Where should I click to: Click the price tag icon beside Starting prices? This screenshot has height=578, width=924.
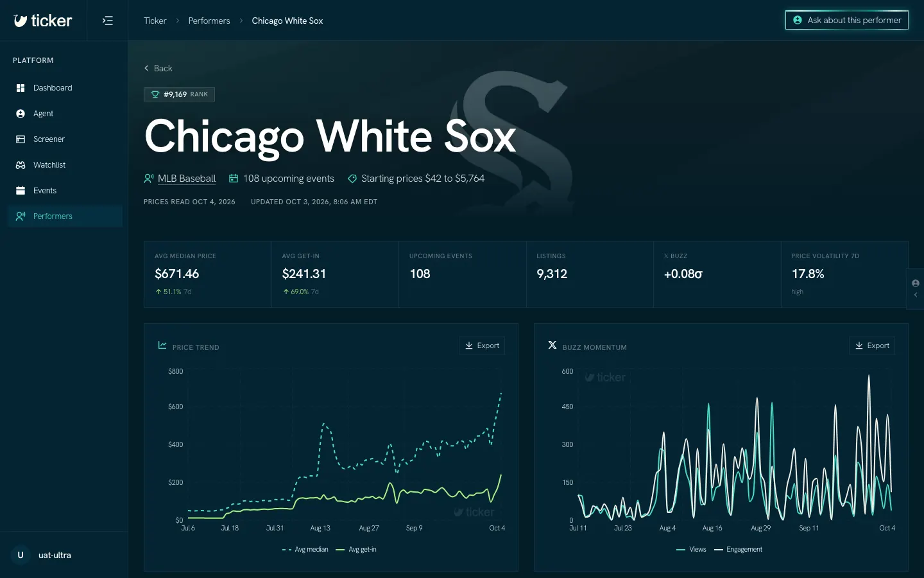coord(352,179)
